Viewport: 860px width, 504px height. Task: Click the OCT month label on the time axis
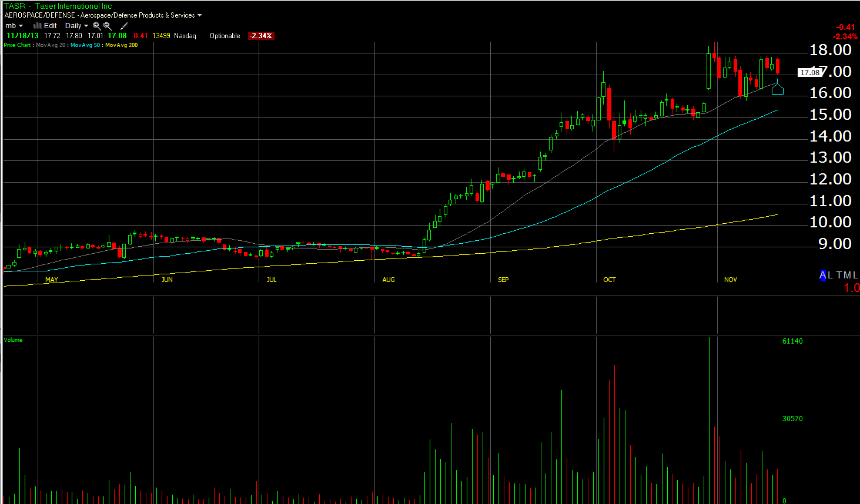(x=610, y=280)
